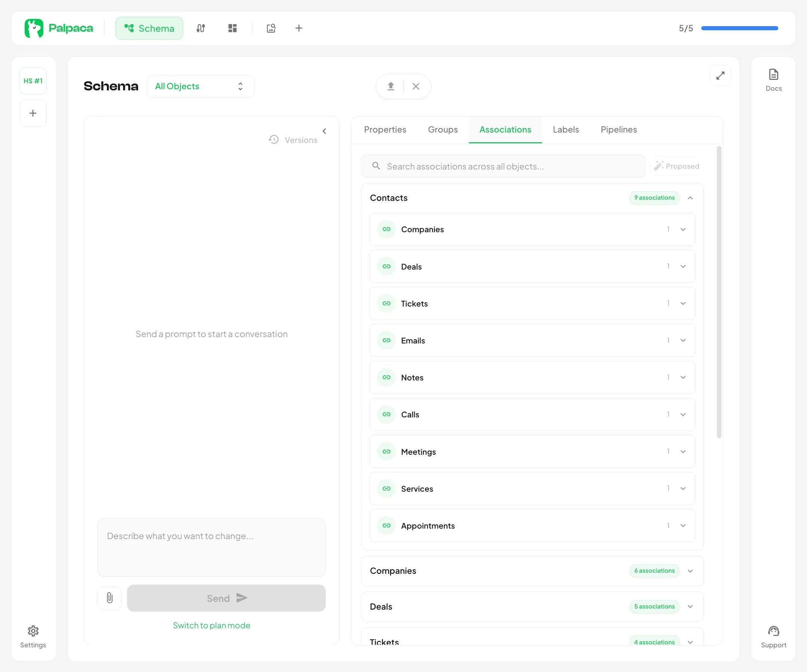807x672 pixels.
Task: Open the dashboard grid view icon
Action: (x=232, y=28)
